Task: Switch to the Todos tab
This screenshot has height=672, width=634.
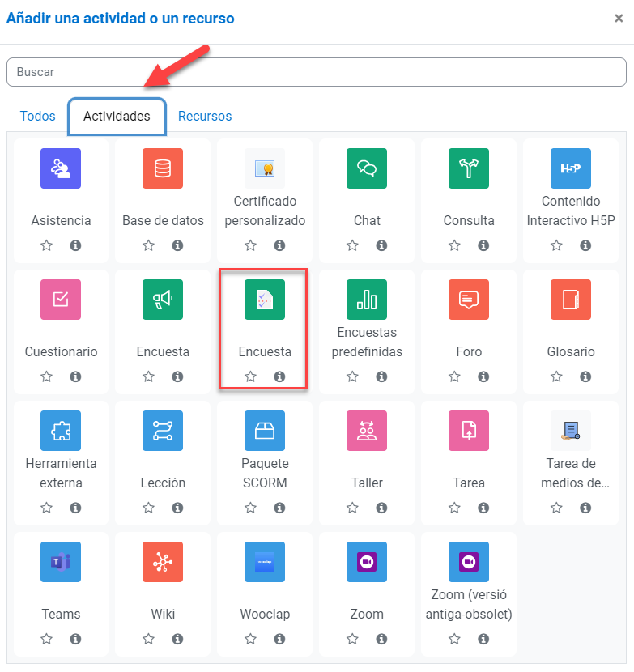Action: pyautogui.click(x=37, y=116)
